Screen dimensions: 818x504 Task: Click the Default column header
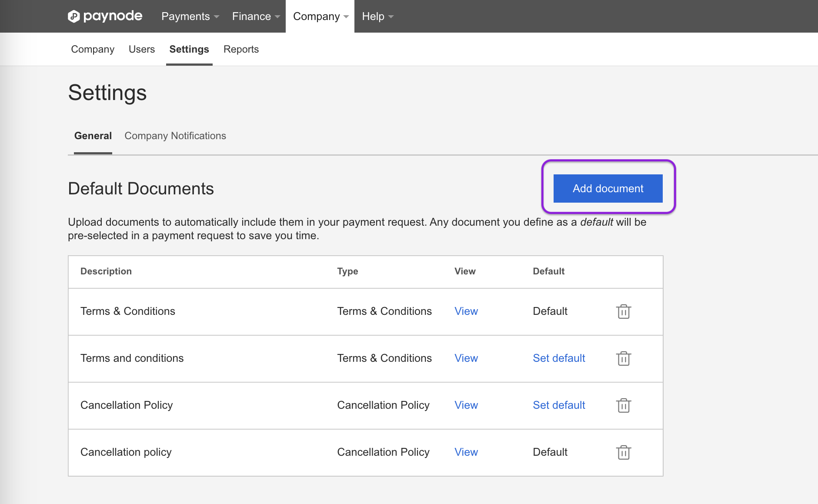pos(549,271)
